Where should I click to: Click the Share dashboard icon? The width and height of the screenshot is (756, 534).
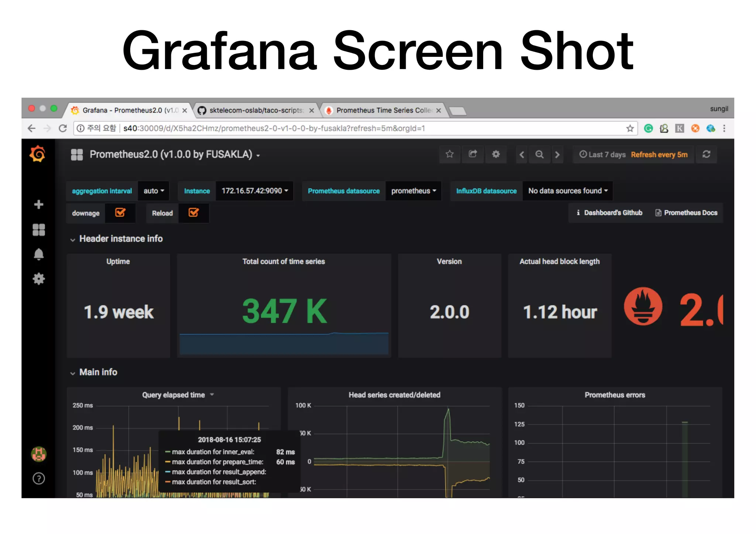pyautogui.click(x=472, y=154)
